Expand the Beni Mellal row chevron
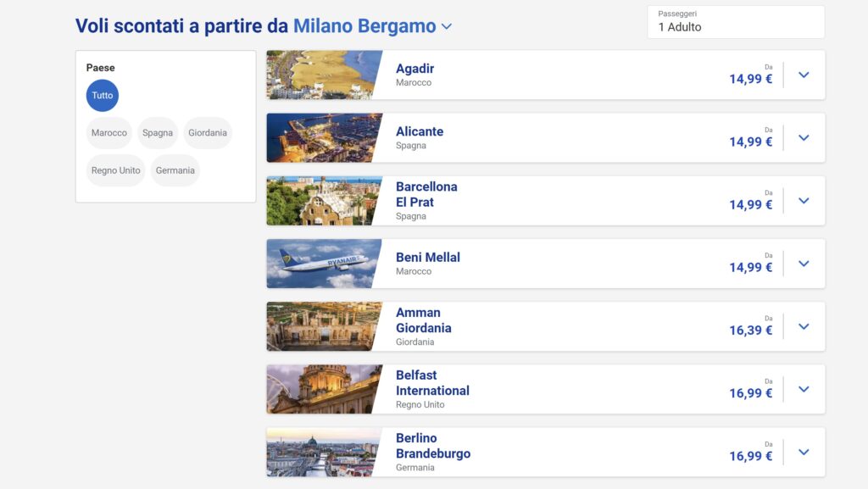The image size is (868, 489). pos(804,264)
